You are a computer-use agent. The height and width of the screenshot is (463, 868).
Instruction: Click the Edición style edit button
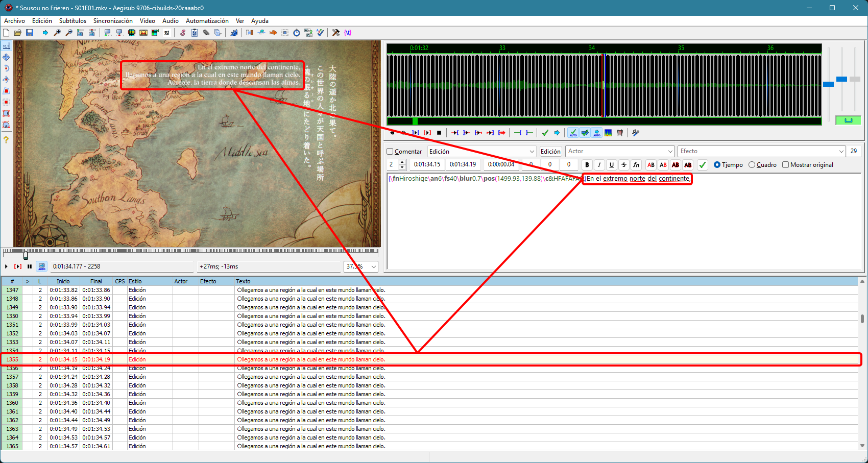coord(550,152)
